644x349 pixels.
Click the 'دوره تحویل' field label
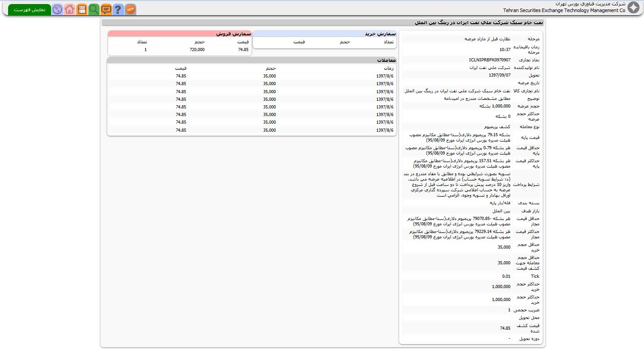click(530, 338)
